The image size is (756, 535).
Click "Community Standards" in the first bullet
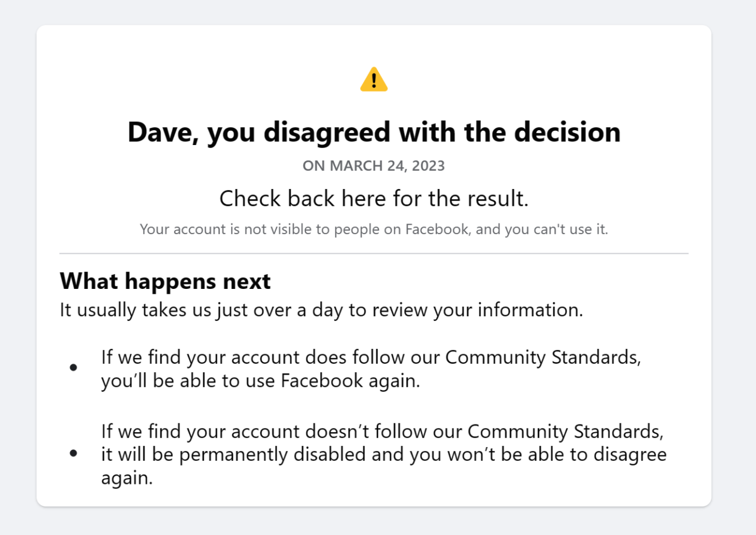pos(543,357)
